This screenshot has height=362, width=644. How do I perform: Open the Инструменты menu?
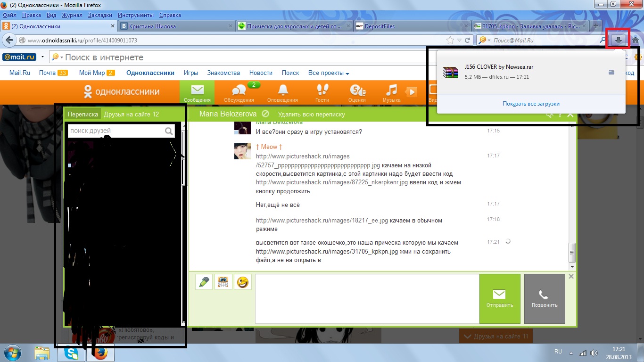click(136, 15)
